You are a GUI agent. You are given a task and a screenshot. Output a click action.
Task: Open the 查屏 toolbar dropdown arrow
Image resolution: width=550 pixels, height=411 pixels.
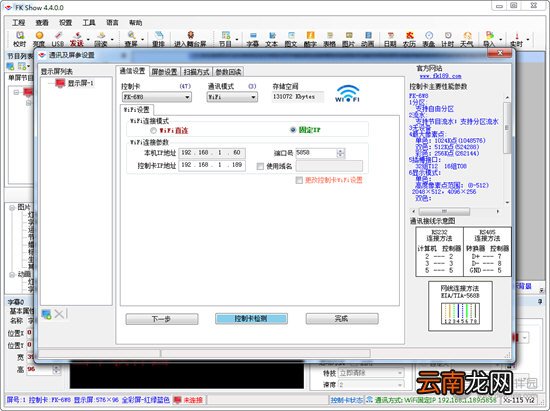tap(142, 39)
